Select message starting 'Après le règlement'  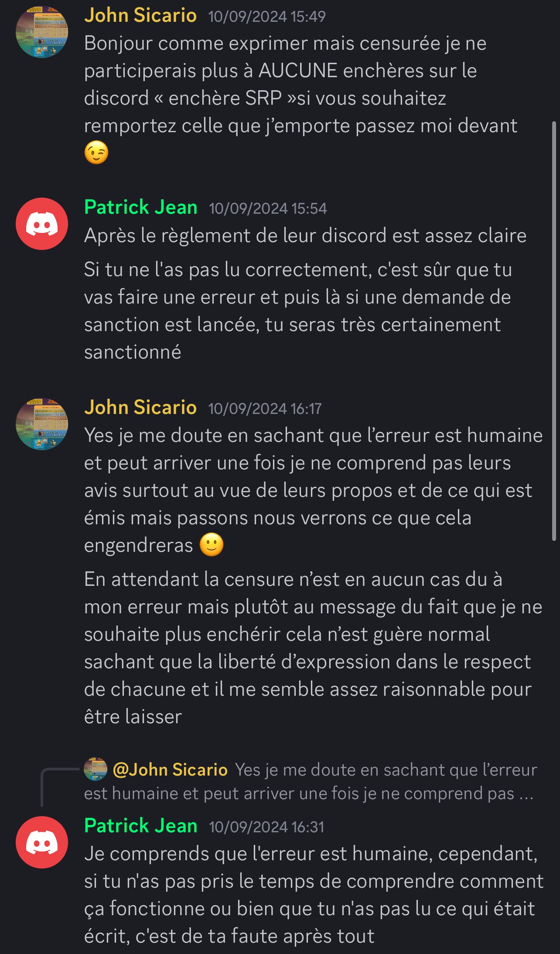click(305, 236)
